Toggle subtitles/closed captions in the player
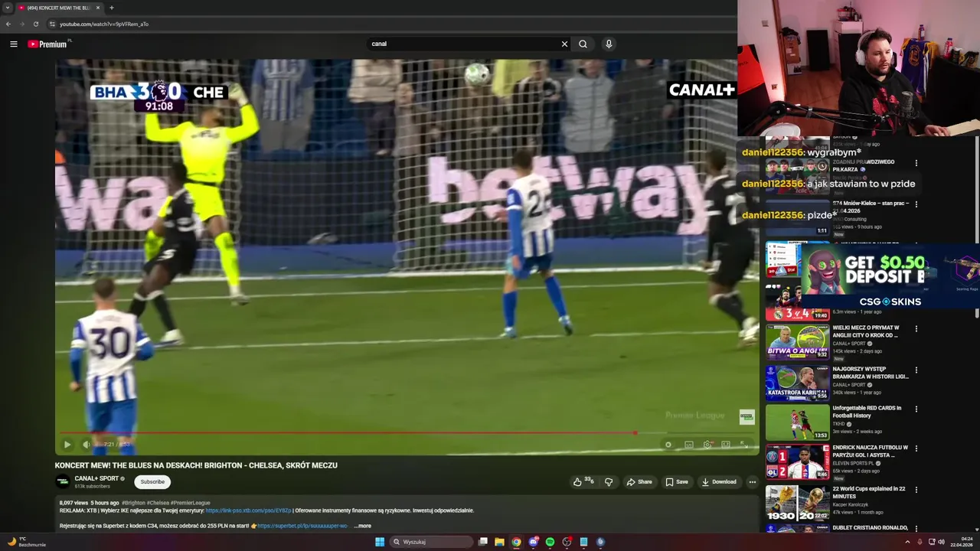Screen dimensions: 980x551 coord(688,444)
